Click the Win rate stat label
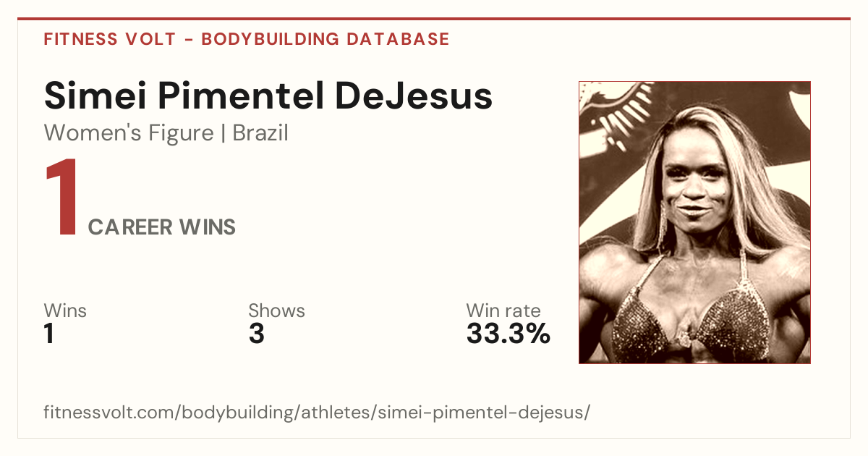 (x=503, y=311)
